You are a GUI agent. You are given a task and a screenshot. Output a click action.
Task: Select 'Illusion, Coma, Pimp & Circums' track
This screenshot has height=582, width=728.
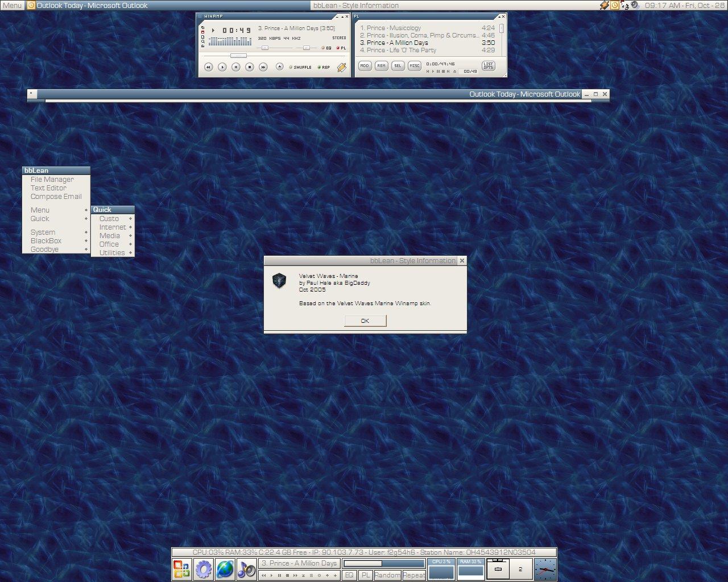(427, 35)
